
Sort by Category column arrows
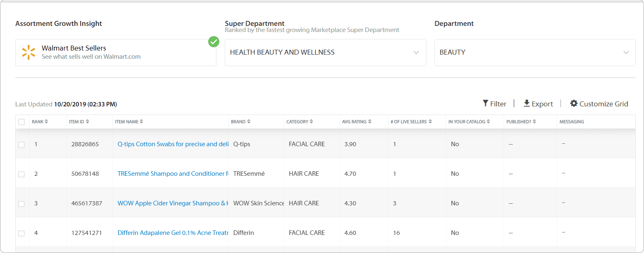click(x=312, y=122)
